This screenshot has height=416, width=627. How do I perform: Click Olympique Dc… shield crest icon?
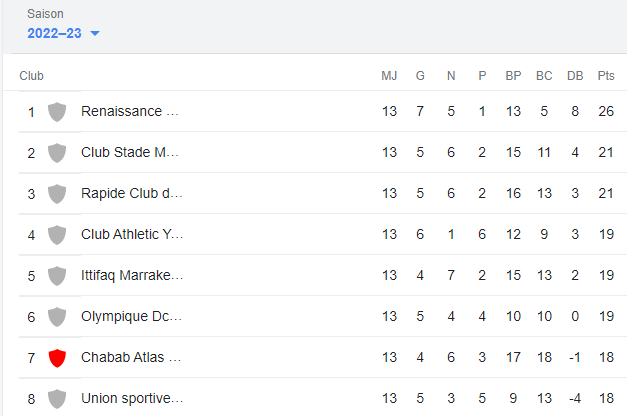pyautogui.click(x=57, y=317)
